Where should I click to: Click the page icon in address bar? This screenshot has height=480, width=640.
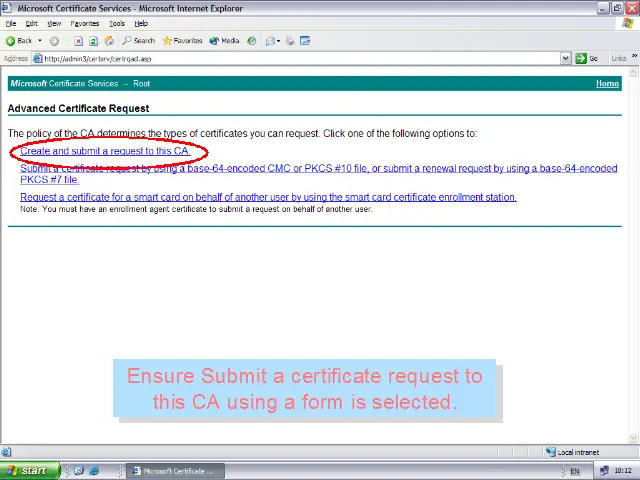[x=38, y=59]
